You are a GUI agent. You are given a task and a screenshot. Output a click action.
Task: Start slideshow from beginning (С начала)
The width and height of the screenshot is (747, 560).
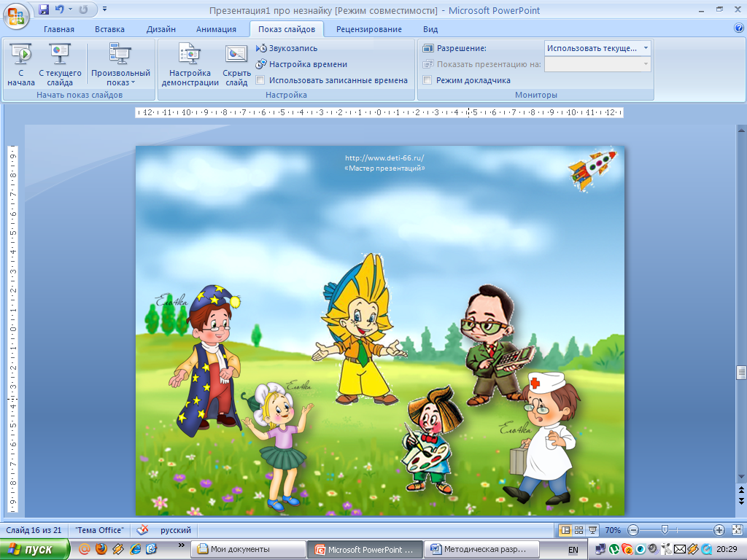pos(21,65)
